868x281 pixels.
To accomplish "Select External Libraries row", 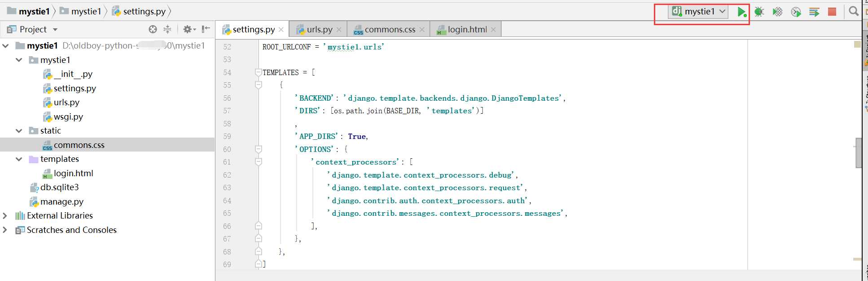I will coord(107,216).
